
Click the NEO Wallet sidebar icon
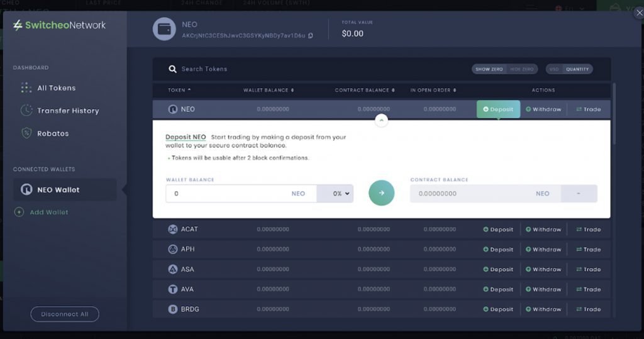point(26,189)
